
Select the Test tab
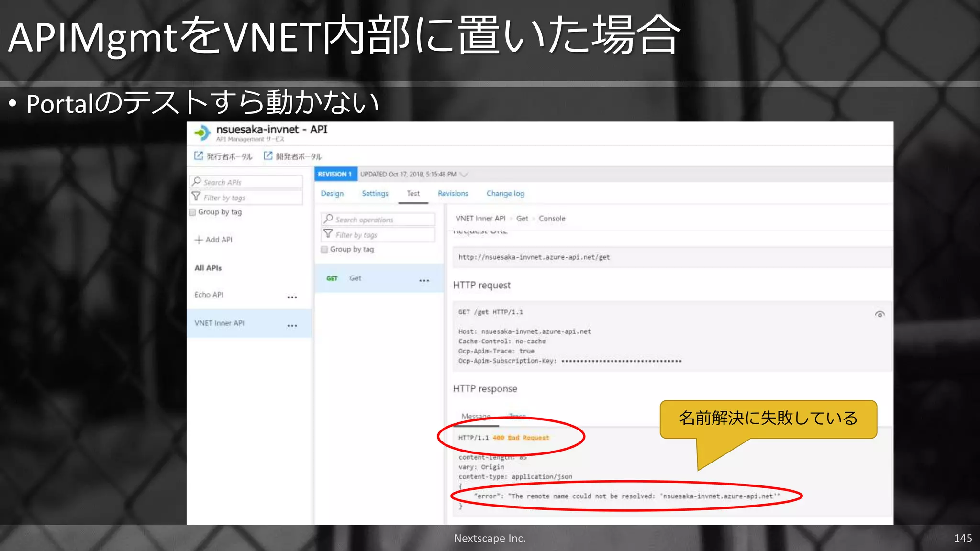pyautogui.click(x=413, y=194)
